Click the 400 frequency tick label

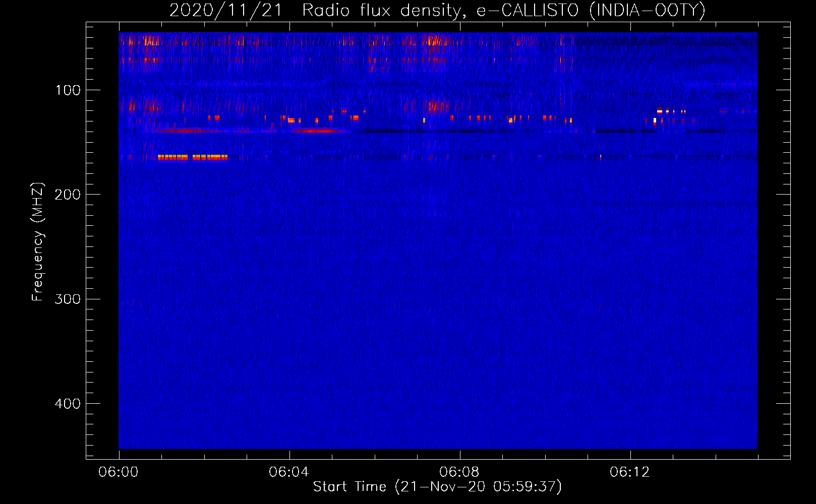point(68,404)
